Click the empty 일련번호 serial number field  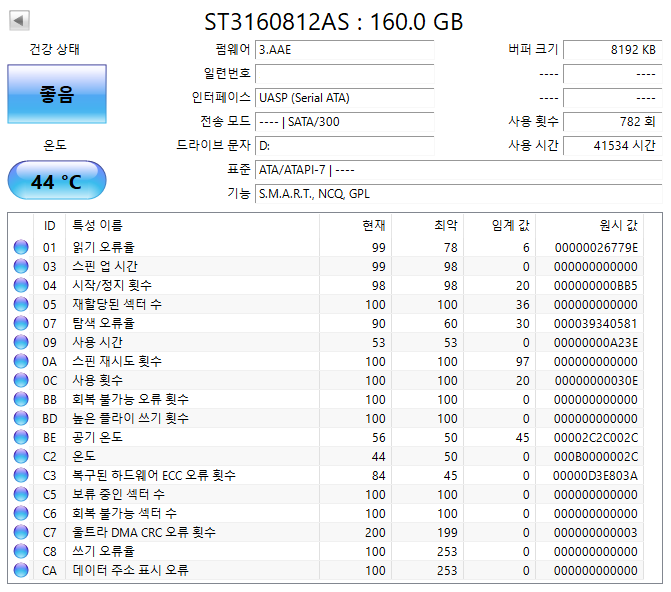point(344,74)
